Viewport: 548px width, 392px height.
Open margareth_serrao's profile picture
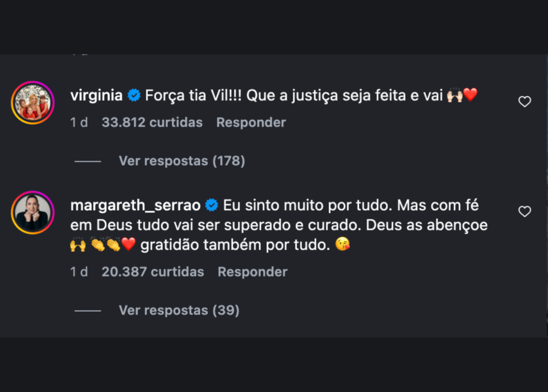33,212
